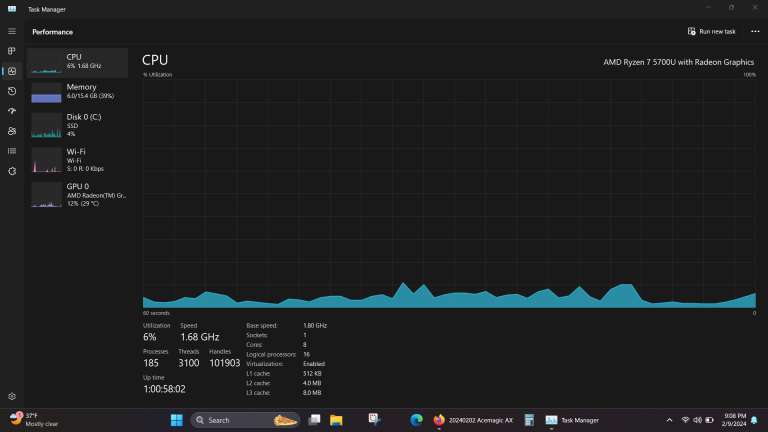Viewport: 768px width, 432px height.
Task: Open the App history page
Action: [x=12, y=91]
